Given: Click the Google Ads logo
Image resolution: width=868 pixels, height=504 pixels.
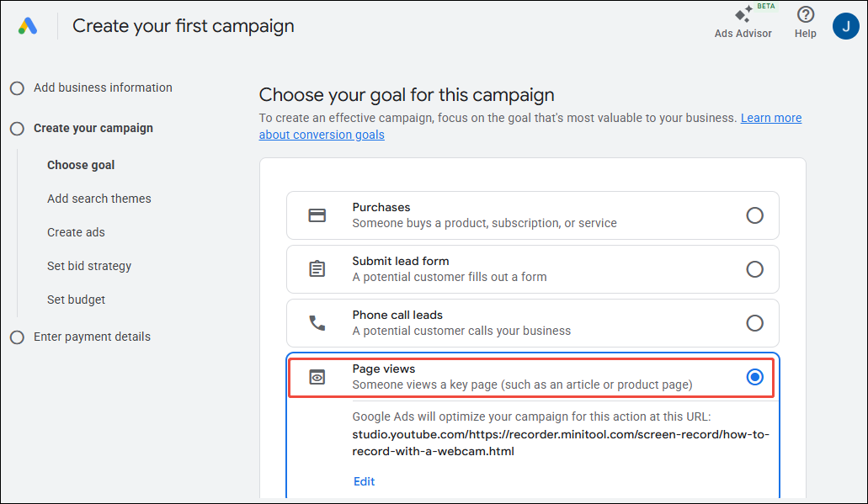Looking at the screenshot, I should (x=28, y=26).
